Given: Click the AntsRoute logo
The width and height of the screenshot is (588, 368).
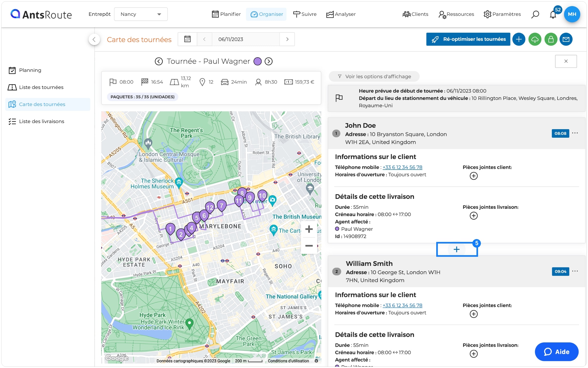Looking at the screenshot, I should point(41,14).
